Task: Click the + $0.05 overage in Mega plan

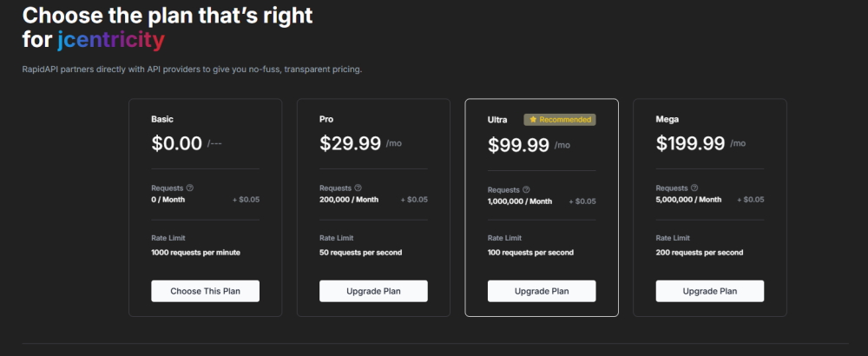Action: (x=751, y=200)
